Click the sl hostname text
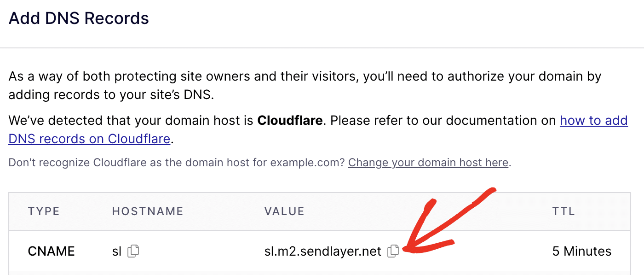This screenshot has height=275, width=644. pyautogui.click(x=117, y=251)
